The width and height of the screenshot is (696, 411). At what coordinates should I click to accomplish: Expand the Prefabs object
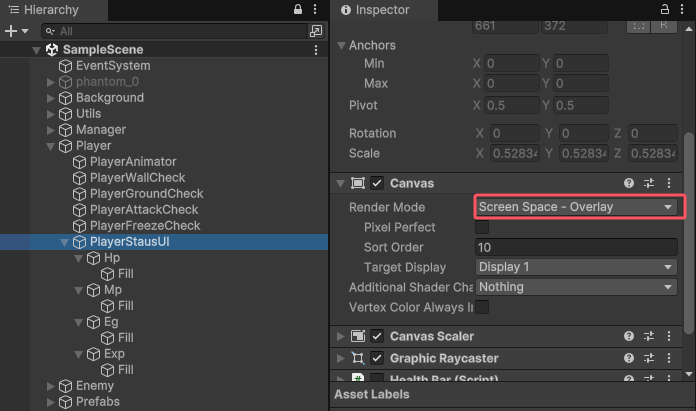[50, 402]
